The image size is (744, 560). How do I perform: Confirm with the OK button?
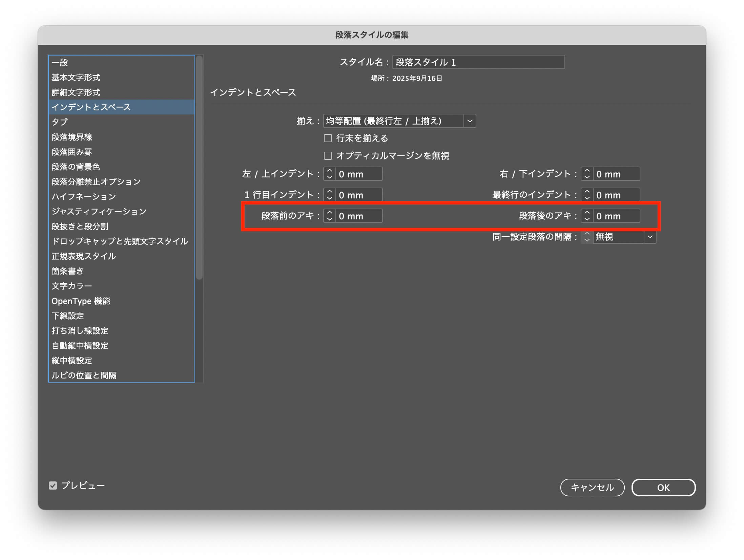point(663,488)
